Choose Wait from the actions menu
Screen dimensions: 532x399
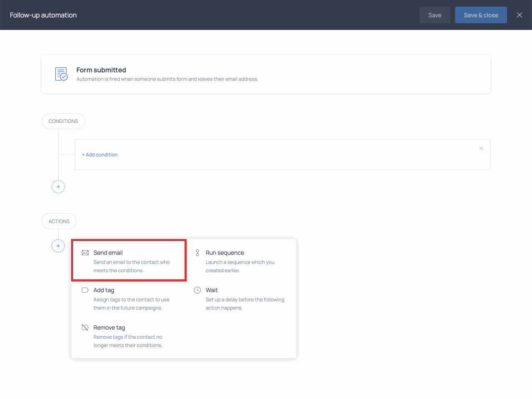click(212, 290)
